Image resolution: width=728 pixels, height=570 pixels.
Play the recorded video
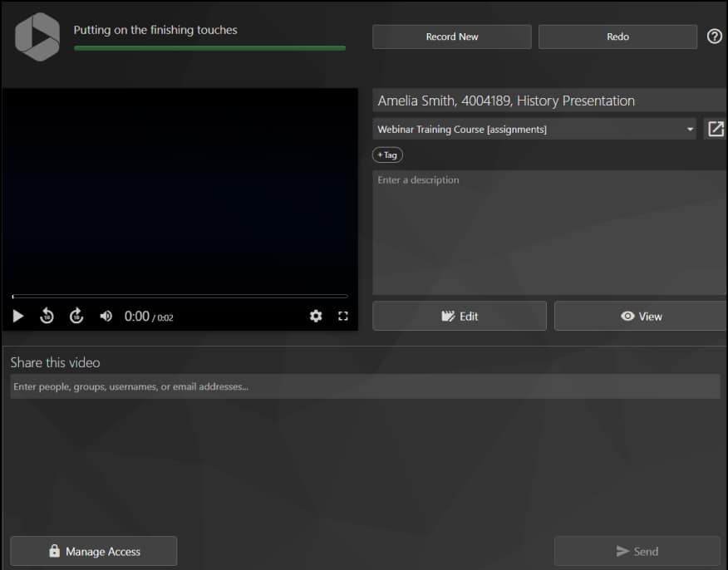18,316
